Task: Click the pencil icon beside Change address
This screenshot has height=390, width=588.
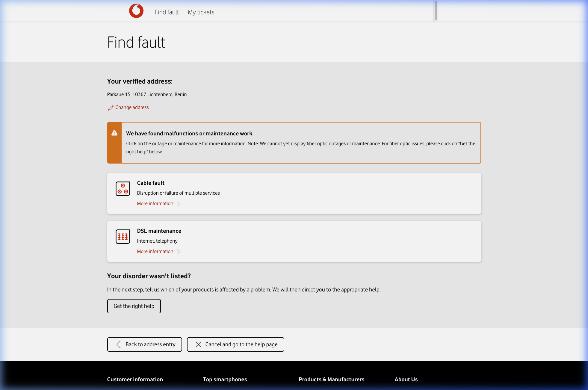Action: (111, 108)
